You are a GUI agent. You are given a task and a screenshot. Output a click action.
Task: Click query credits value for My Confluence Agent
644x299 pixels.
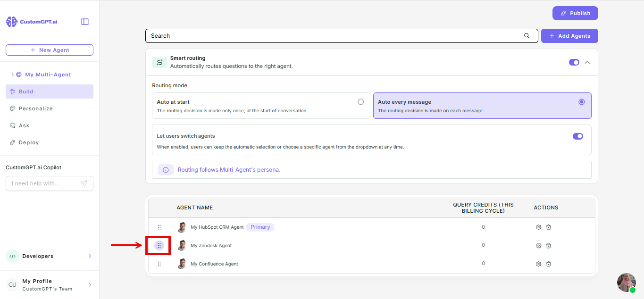point(483,264)
